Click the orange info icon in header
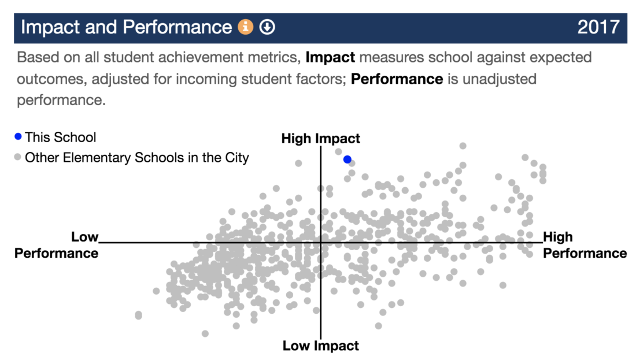The width and height of the screenshot is (636, 364). (246, 27)
